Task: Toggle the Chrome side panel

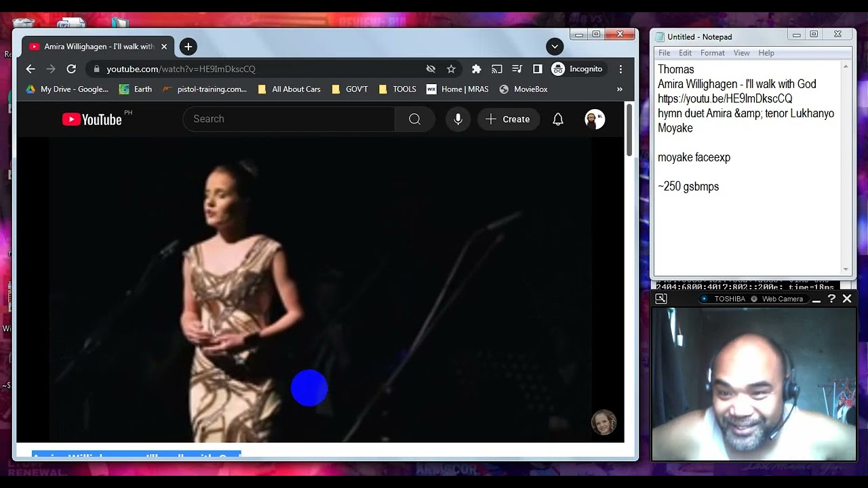Action: (x=537, y=68)
